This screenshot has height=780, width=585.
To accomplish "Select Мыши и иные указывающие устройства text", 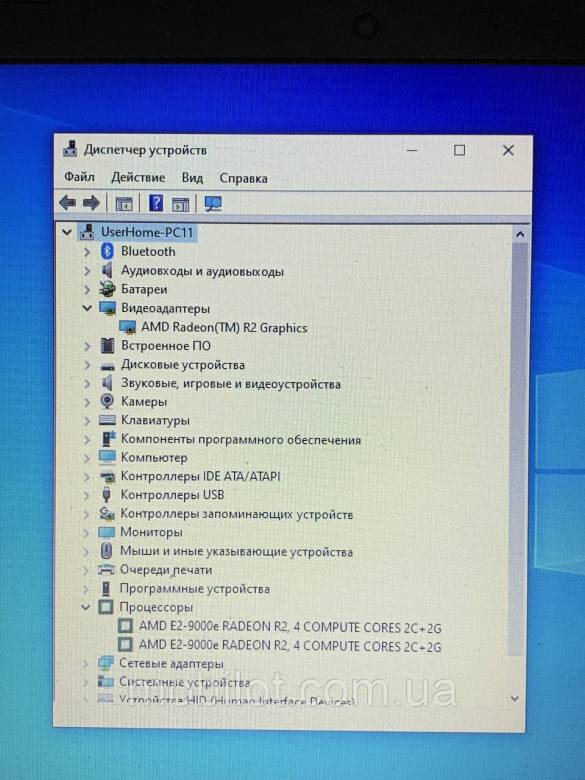I will click(x=236, y=551).
